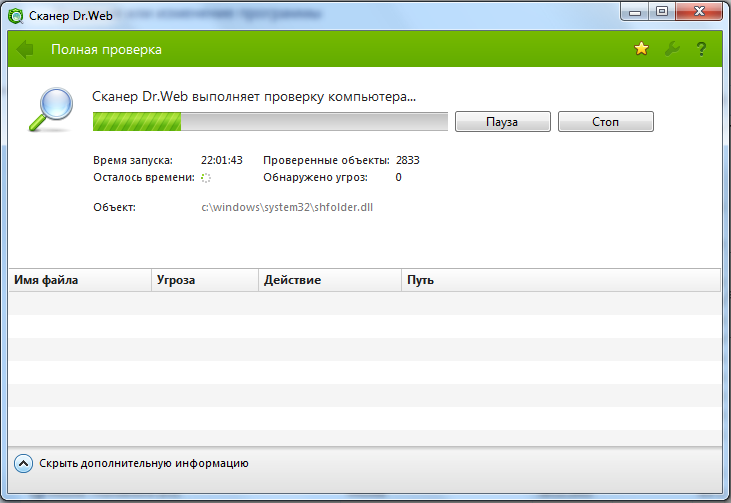Open help with the question mark icon
Image resolution: width=731 pixels, height=503 pixels.
pyautogui.click(x=702, y=50)
